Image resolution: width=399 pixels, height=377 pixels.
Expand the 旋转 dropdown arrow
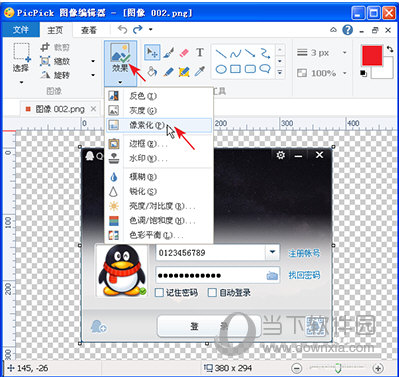pos(93,75)
